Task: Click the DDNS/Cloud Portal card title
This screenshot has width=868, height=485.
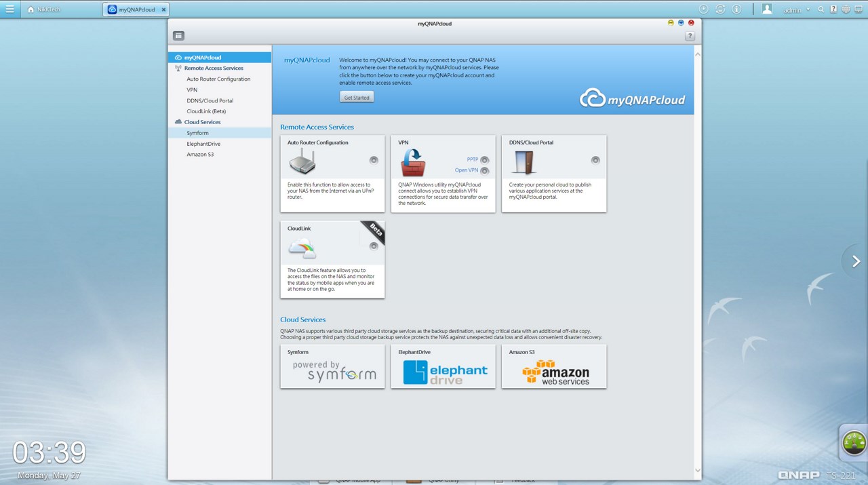Action: coord(531,142)
